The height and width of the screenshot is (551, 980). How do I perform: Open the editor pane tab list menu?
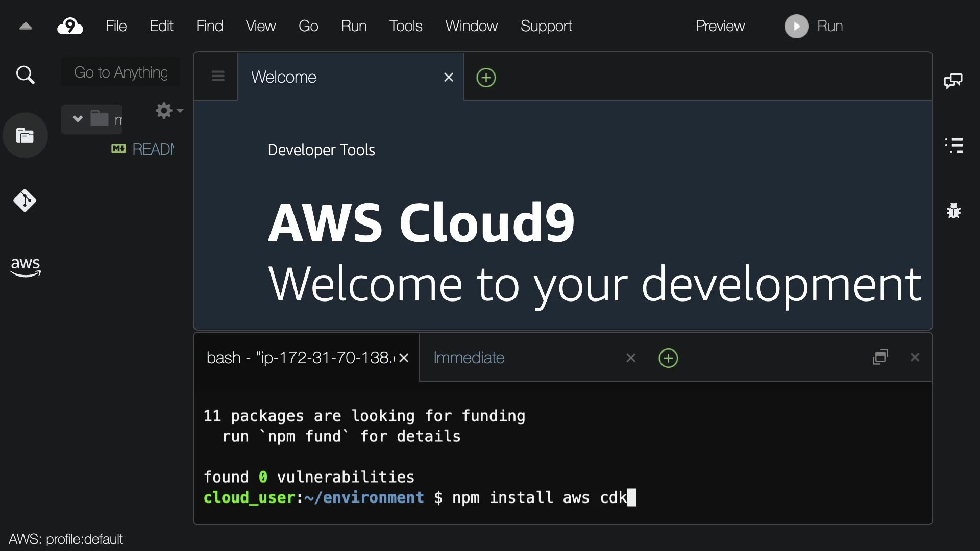[x=218, y=77]
